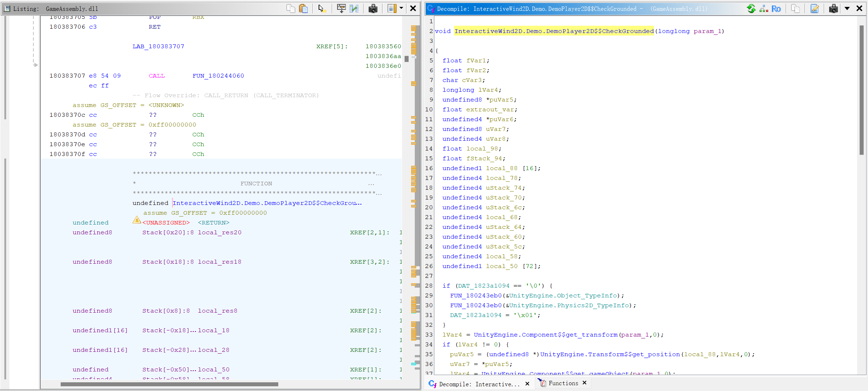The image size is (868, 391).
Task: Click the <RETURN> label in the Listing
Action: point(213,223)
